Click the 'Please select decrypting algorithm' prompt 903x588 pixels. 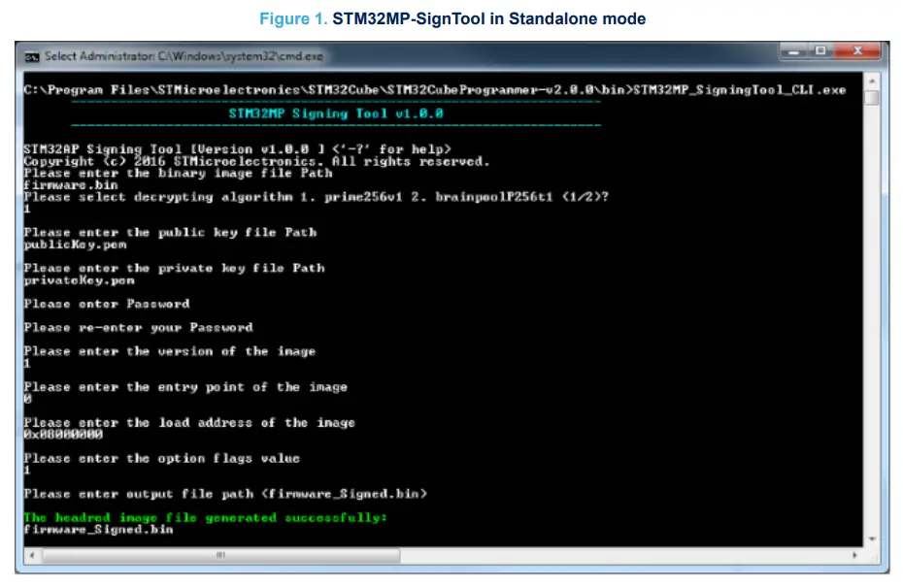(317, 197)
